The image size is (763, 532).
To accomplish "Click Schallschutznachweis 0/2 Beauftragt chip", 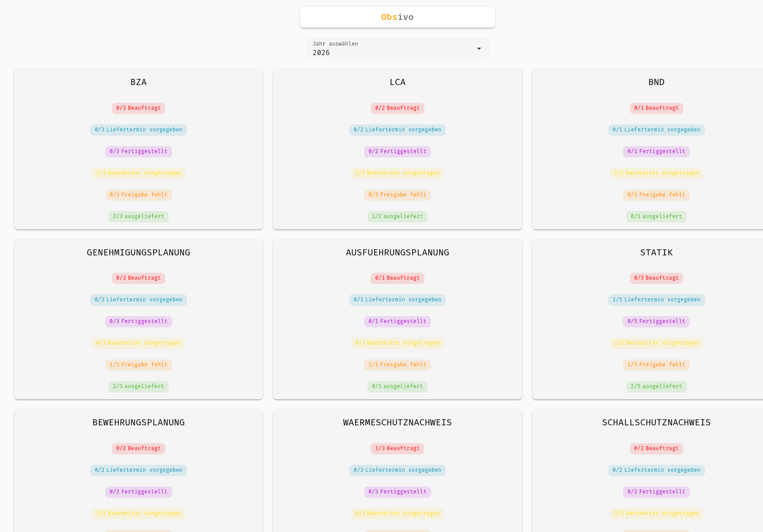I will pos(656,449).
